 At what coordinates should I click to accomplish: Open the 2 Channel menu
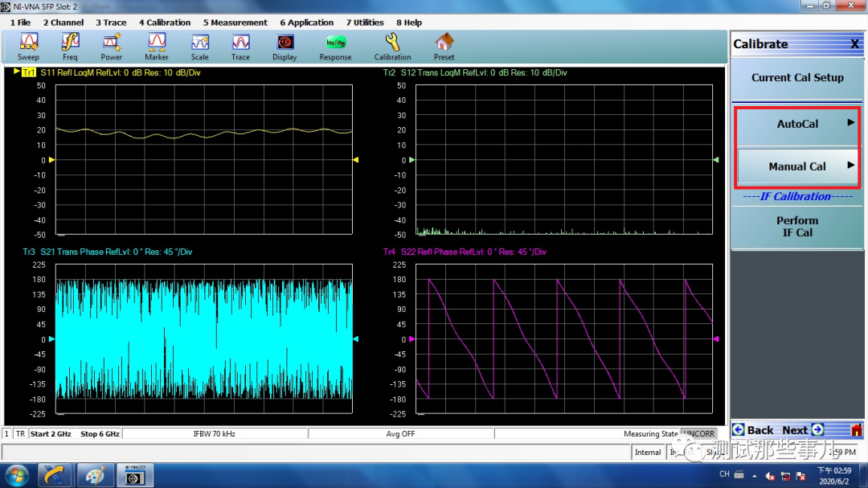pyautogui.click(x=63, y=23)
